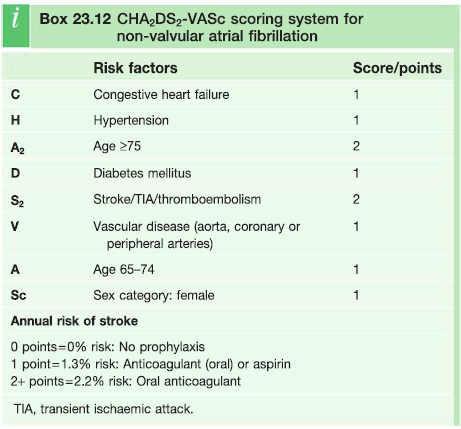Viewport: 461px width, 429px height.
Task: Select the 'Risk factors' column header
Action: pyautogui.click(x=135, y=68)
